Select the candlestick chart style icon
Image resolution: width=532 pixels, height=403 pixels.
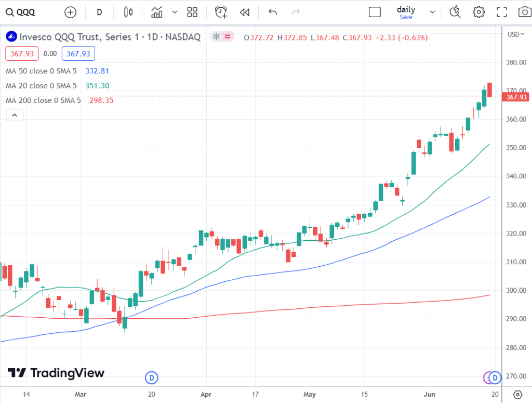(128, 12)
